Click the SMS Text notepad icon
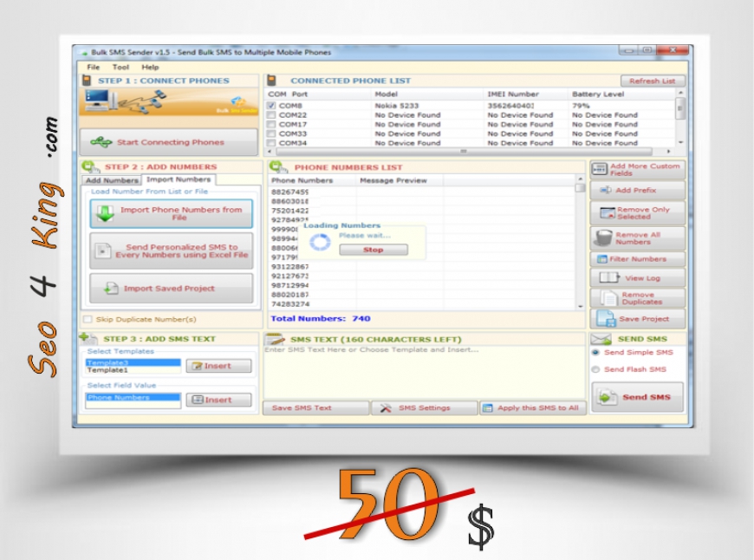The image size is (754, 560). coord(274,339)
